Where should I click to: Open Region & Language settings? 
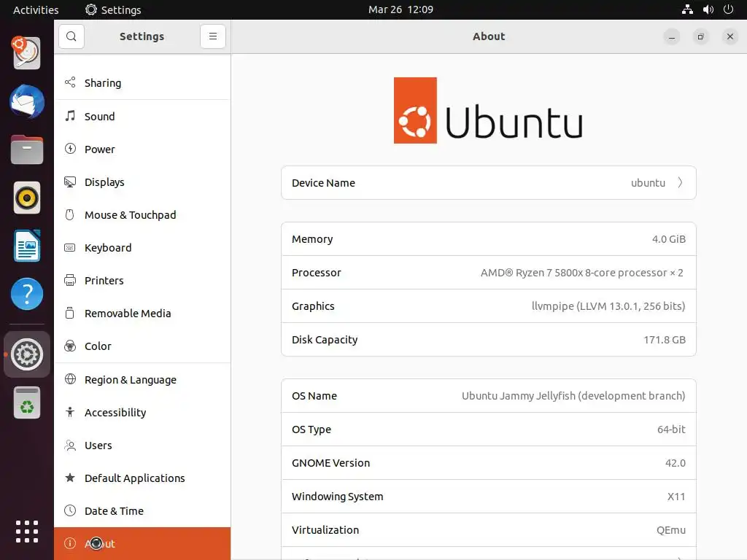pos(130,380)
